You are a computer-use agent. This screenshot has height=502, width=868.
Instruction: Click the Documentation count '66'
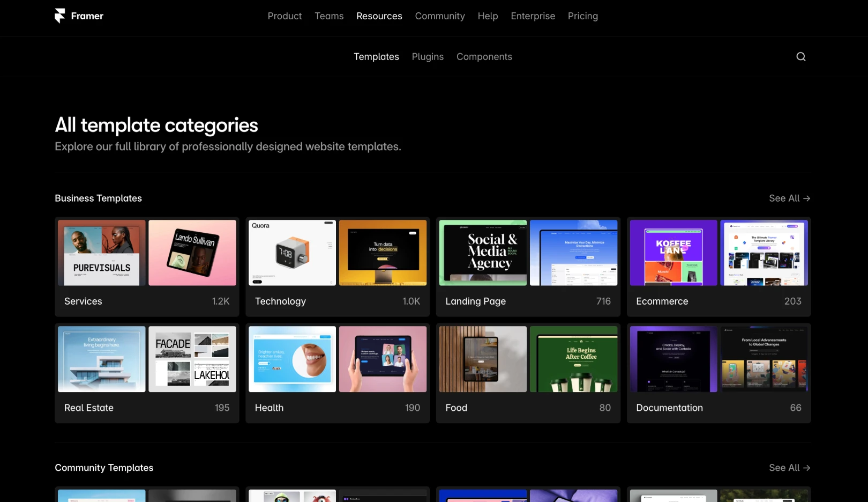coord(796,408)
